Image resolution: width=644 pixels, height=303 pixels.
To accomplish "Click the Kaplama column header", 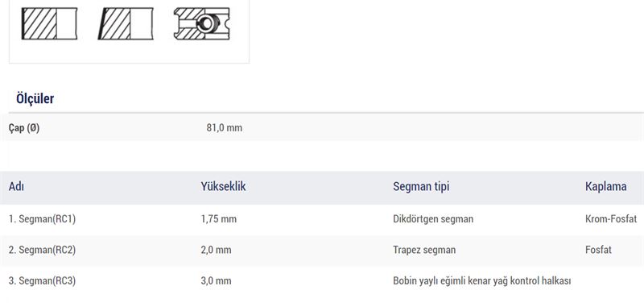I will pos(606,187).
